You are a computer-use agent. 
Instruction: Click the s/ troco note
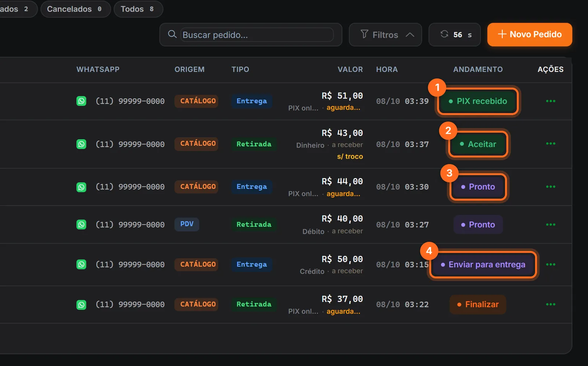tap(350, 157)
